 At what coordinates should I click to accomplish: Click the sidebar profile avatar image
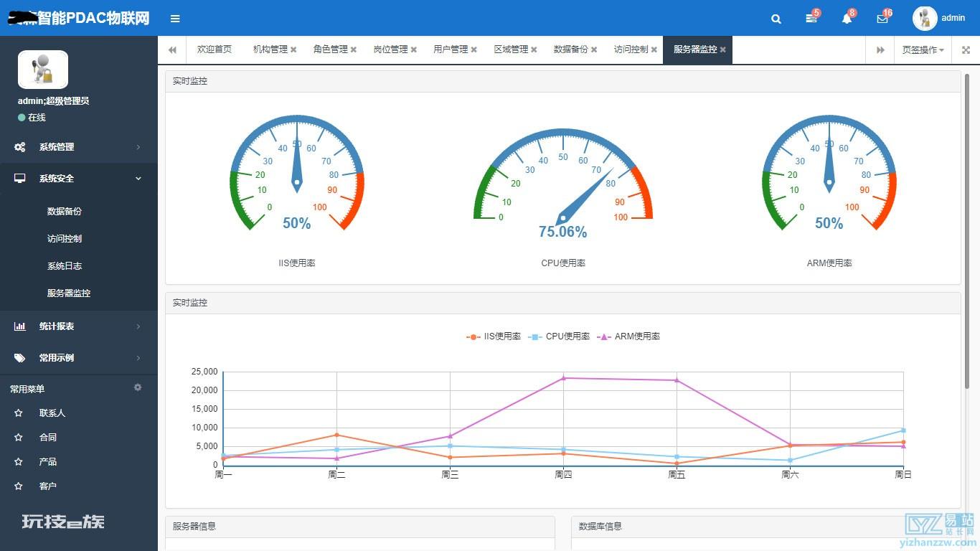point(43,70)
